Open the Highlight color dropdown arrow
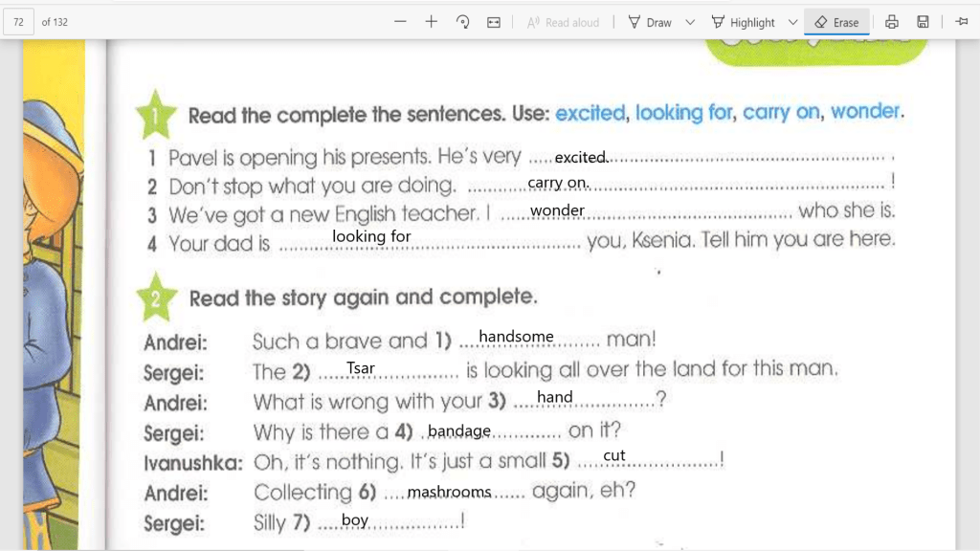Screen dimensions: 980x551 click(x=792, y=22)
